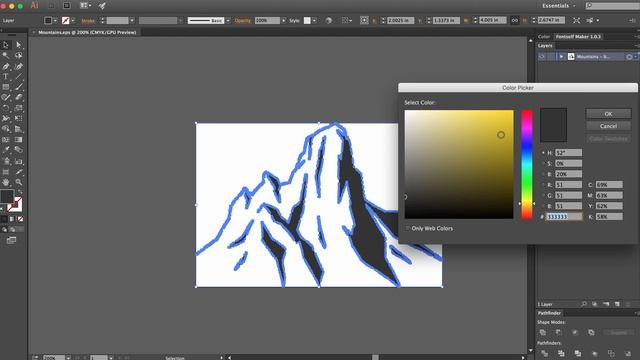Open the stroke weight dropdown
This screenshot has height=360, width=640.
click(132, 20)
